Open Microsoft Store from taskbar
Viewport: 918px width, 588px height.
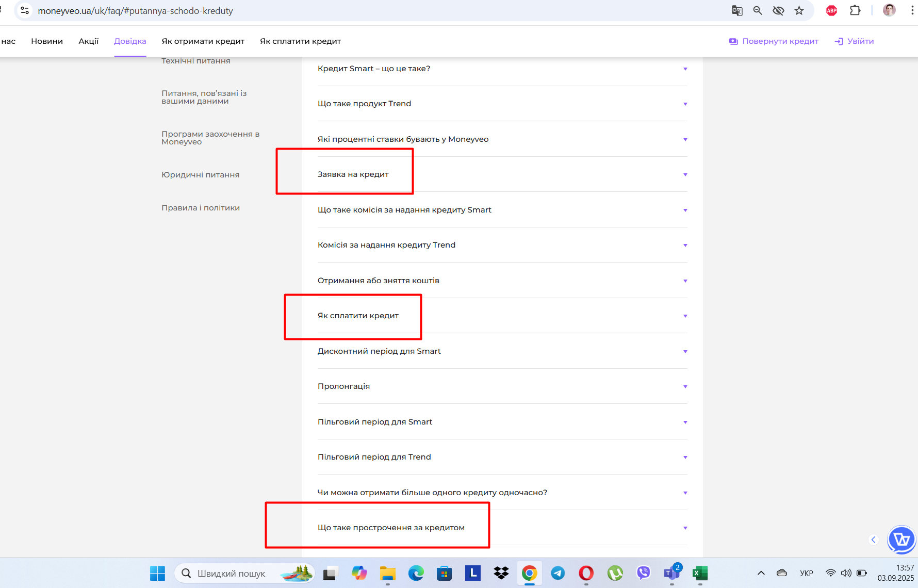[444, 573]
